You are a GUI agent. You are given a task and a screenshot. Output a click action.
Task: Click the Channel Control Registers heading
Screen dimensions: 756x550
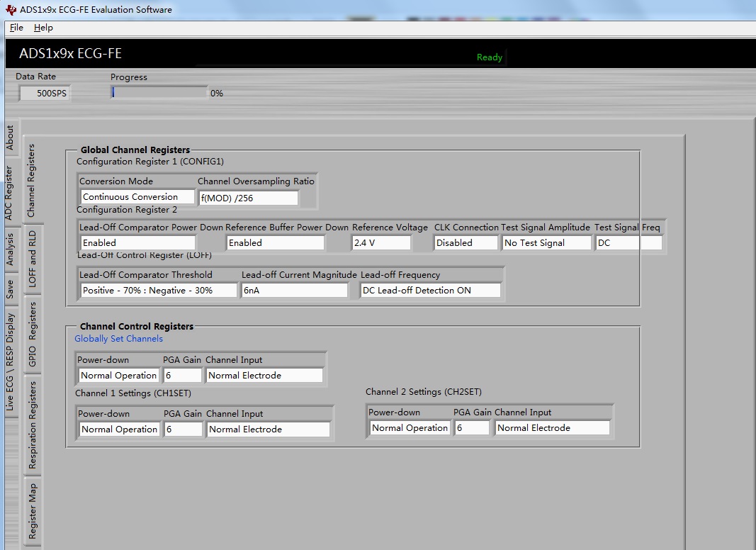point(137,326)
